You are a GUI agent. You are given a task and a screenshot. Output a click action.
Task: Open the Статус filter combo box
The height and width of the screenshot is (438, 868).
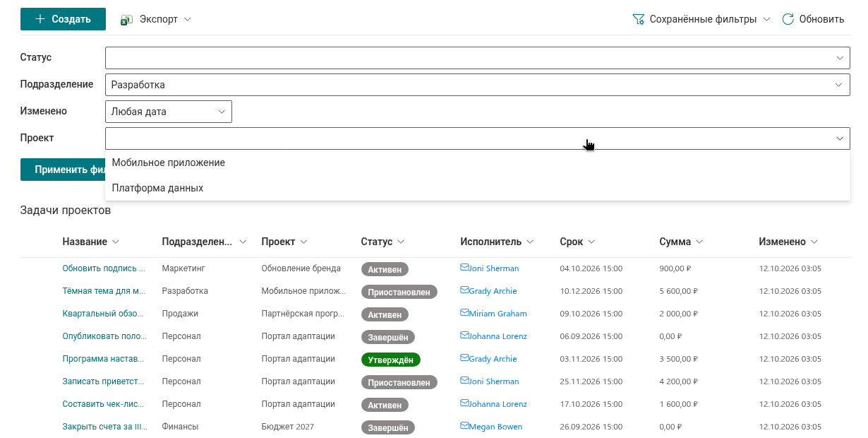pos(478,58)
